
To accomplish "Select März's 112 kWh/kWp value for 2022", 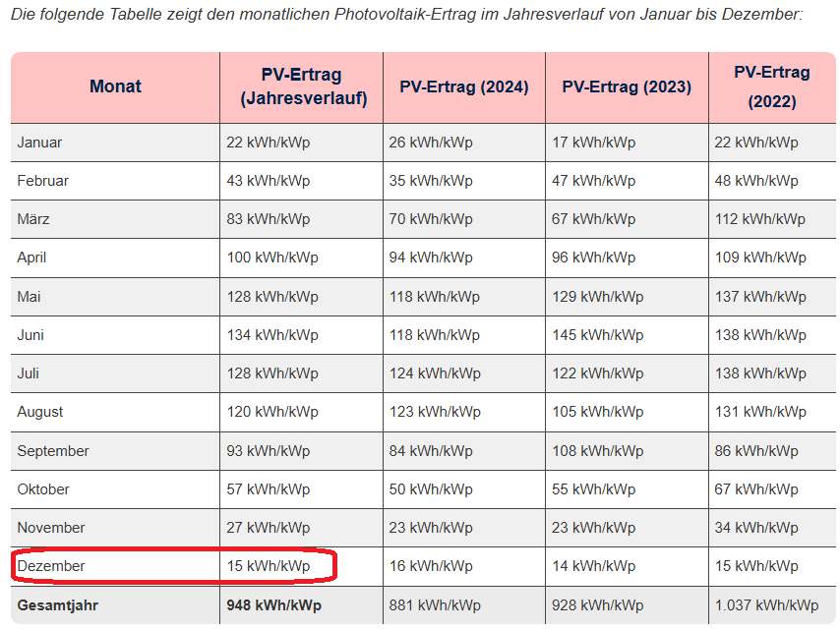I will point(760,219).
